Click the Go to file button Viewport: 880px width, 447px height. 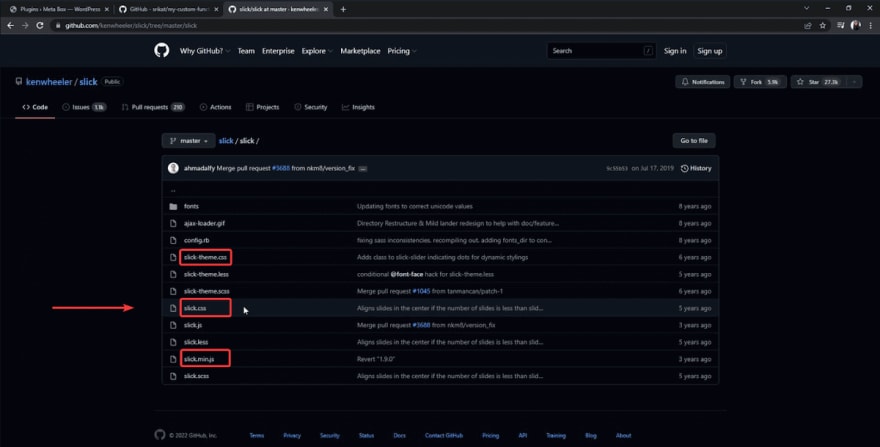[694, 140]
